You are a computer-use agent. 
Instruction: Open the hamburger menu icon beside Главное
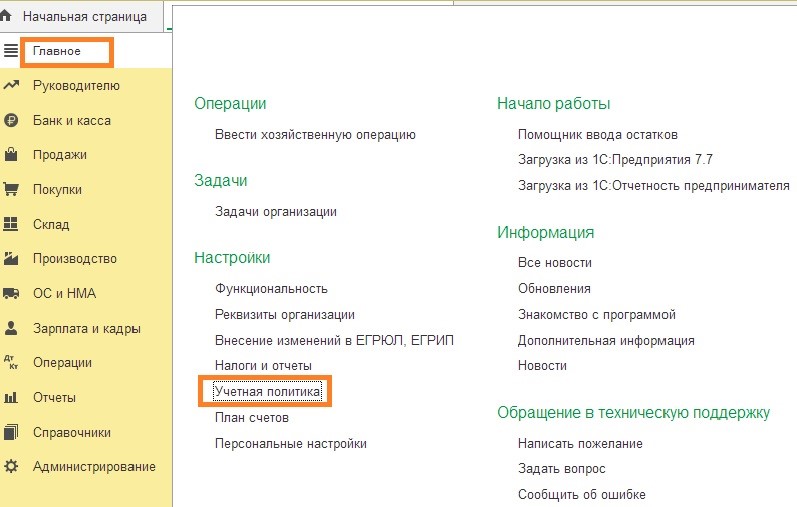pos(11,51)
